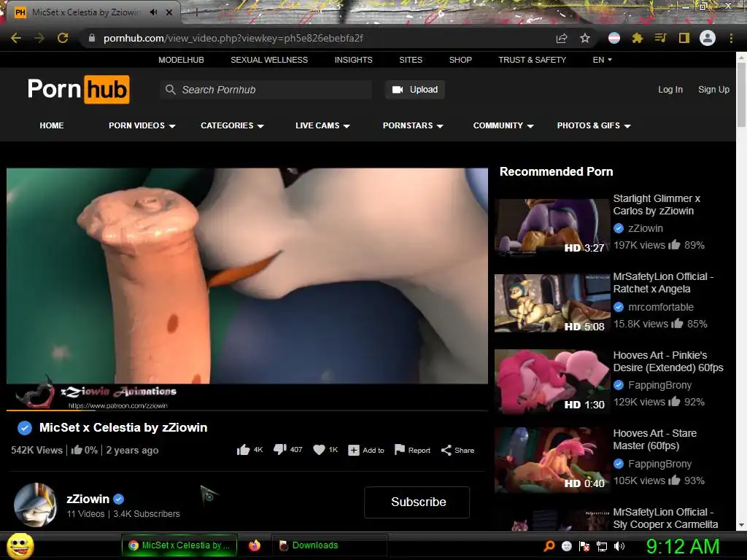The height and width of the screenshot is (560, 747).
Task: Click the Report flag icon
Action: click(x=400, y=450)
